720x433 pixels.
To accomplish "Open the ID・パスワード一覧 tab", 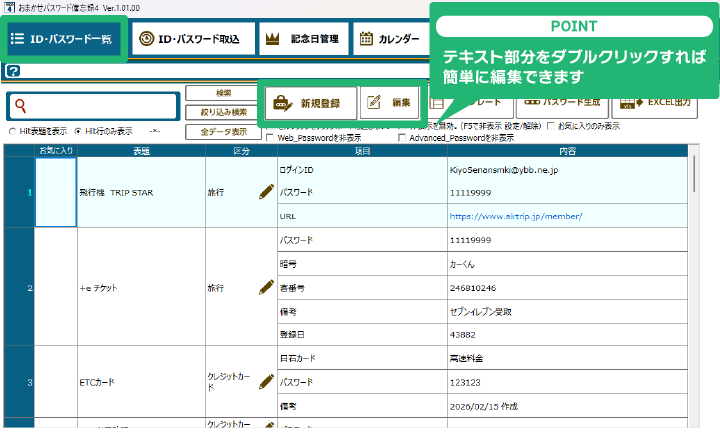I will click(x=63, y=39).
